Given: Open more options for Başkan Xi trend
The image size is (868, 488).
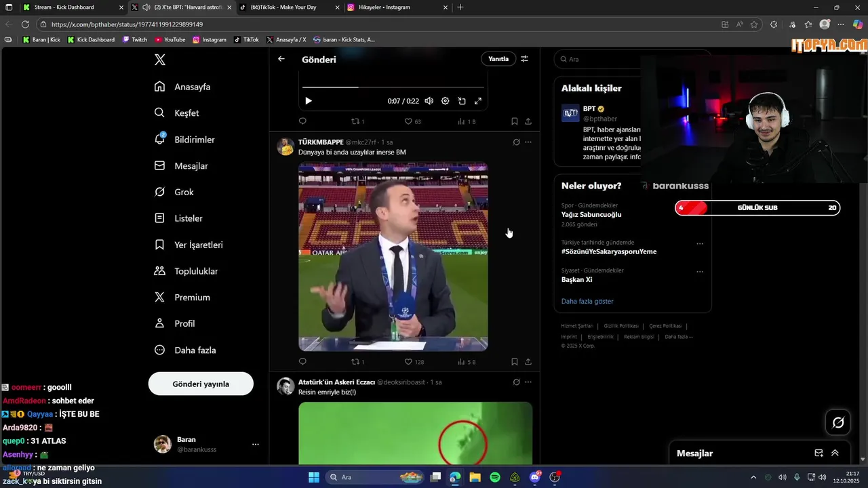Looking at the screenshot, I should (x=700, y=272).
